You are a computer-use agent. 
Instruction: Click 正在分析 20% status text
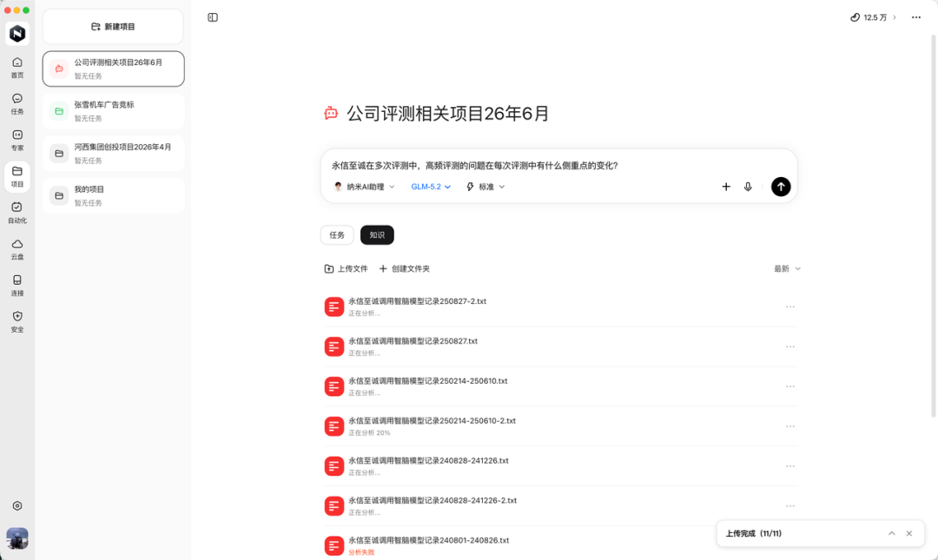tap(369, 432)
